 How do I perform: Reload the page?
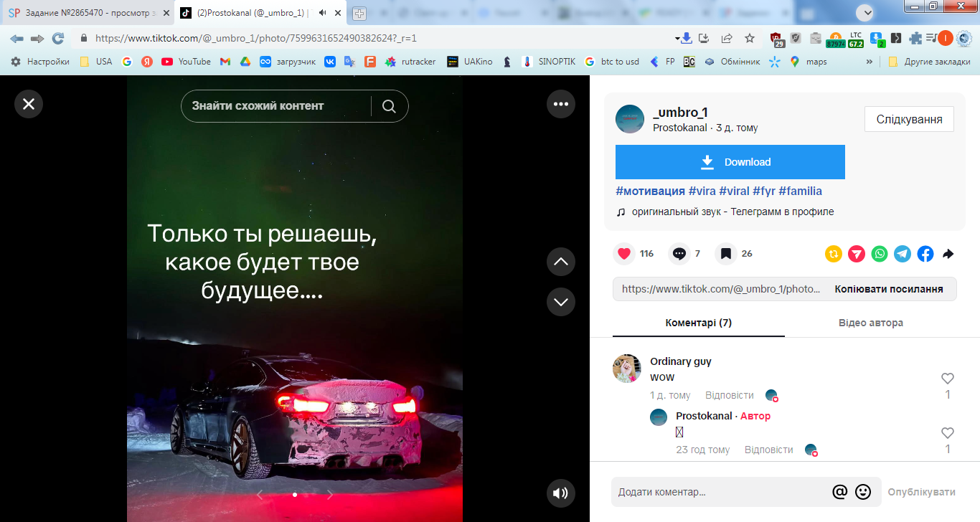coord(58,38)
